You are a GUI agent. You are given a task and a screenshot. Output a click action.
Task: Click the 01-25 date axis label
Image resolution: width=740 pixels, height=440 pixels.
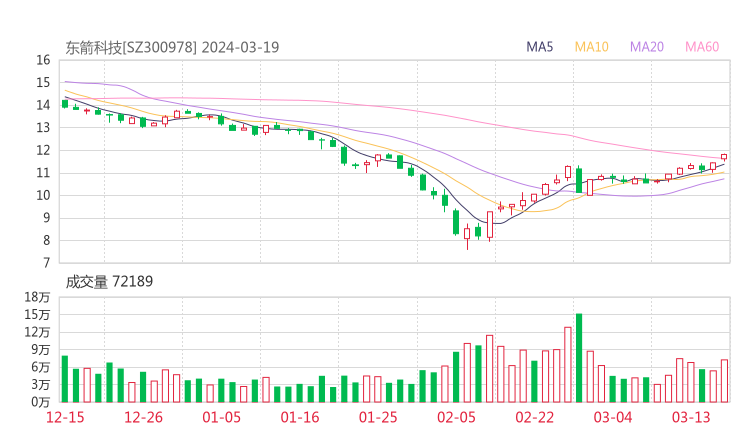pyautogui.click(x=378, y=417)
